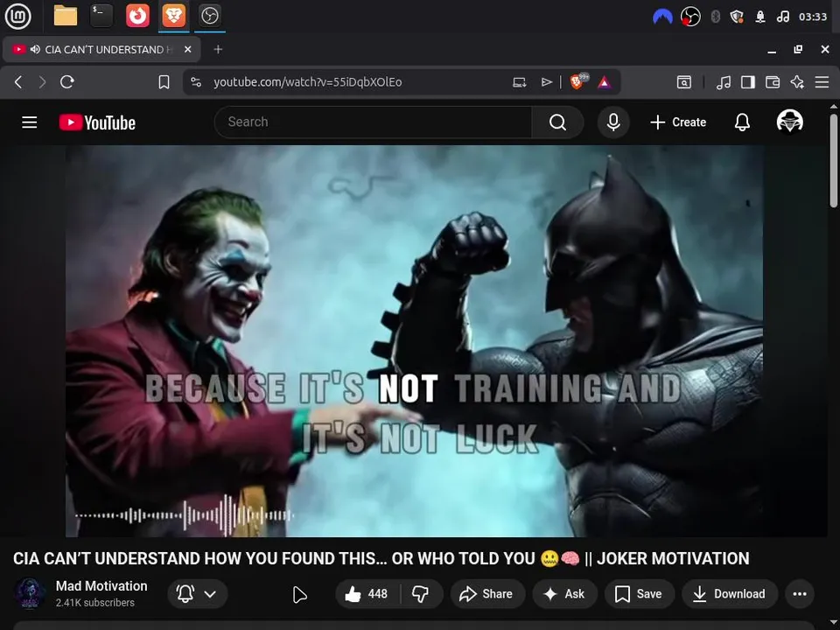Like the video with 448 likes
Screen dimensions: 840x630
[x=367, y=593]
